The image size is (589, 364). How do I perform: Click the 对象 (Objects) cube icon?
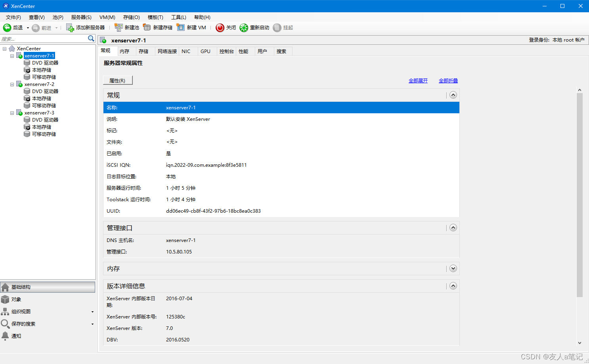pos(5,299)
